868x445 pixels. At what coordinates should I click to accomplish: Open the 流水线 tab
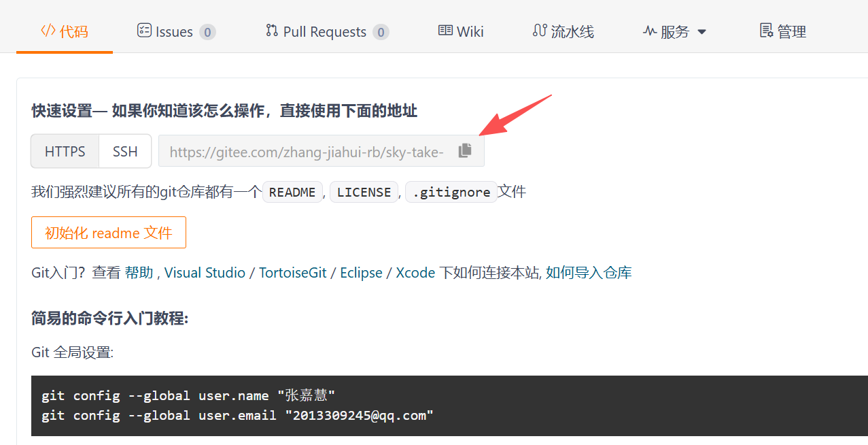coord(563,31)
